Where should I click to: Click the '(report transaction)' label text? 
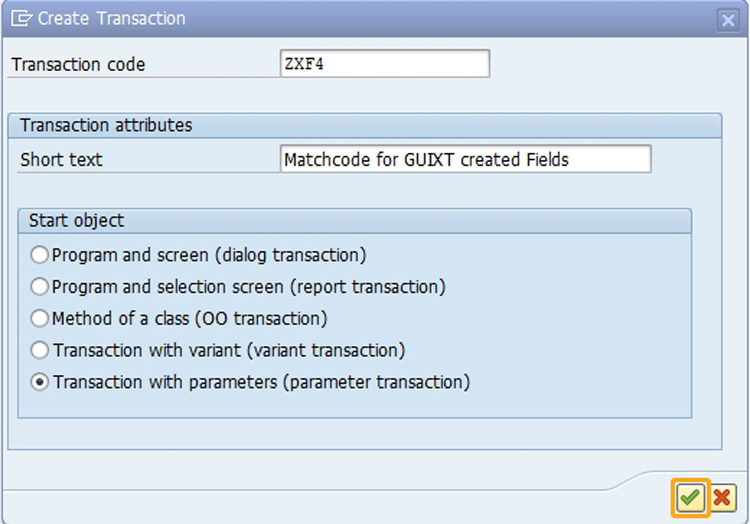tap(368, 287)
